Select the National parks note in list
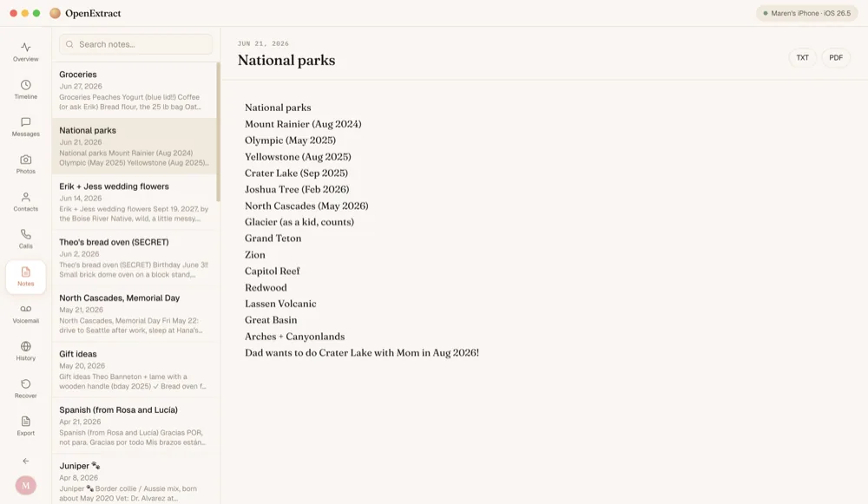The height and width of the screenshot is (504, 868). pos(134,146)
